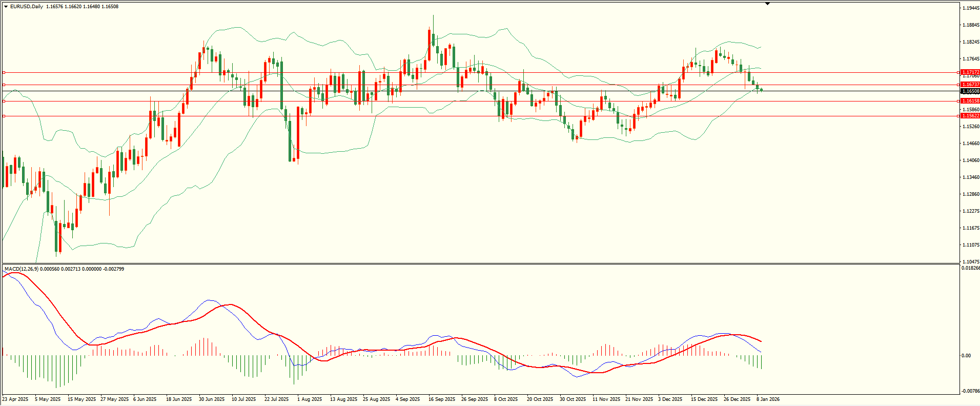This screenshot has height=406, width=980.
Task: Select the red 1.16158 price label
Action: click(x=970, y=101)
